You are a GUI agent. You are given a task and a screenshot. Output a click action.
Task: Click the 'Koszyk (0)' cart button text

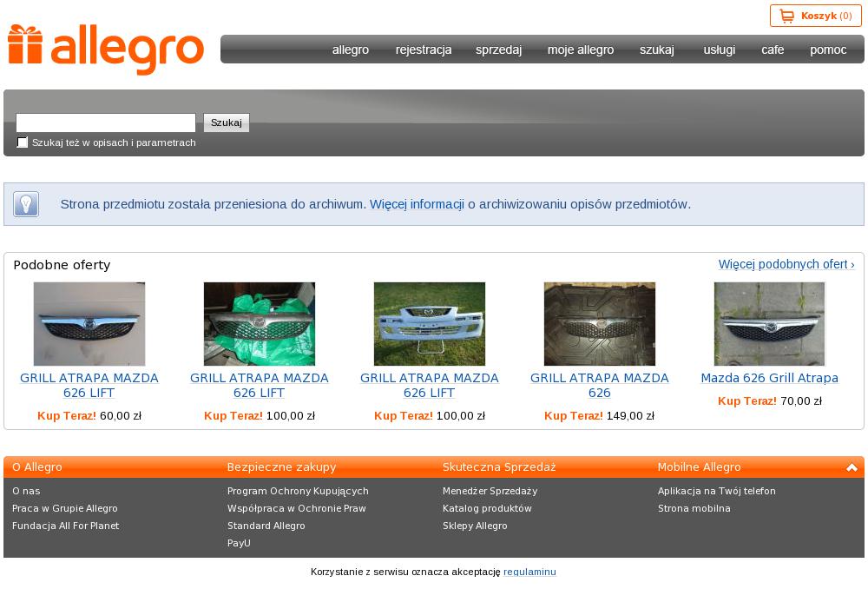(x=826, y=16)
